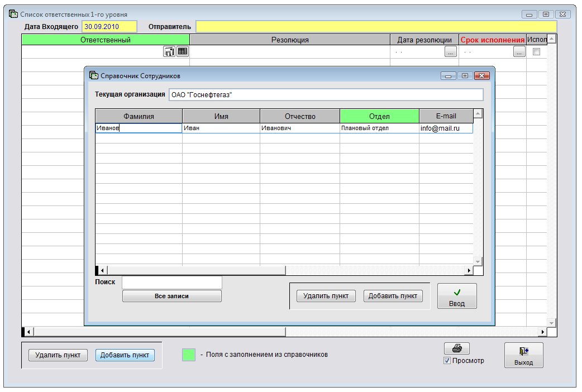Click the employee directory icon in Ответственный cell
The height and width of the screenshot is (392, 582).
(169, 51)
